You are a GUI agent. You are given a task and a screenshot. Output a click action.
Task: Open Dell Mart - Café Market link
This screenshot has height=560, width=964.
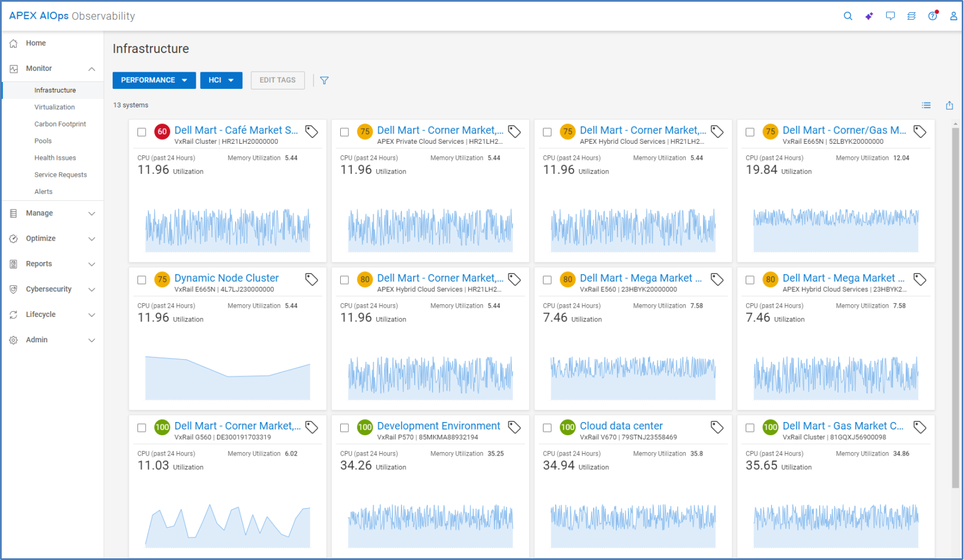(x=236, y=130)
